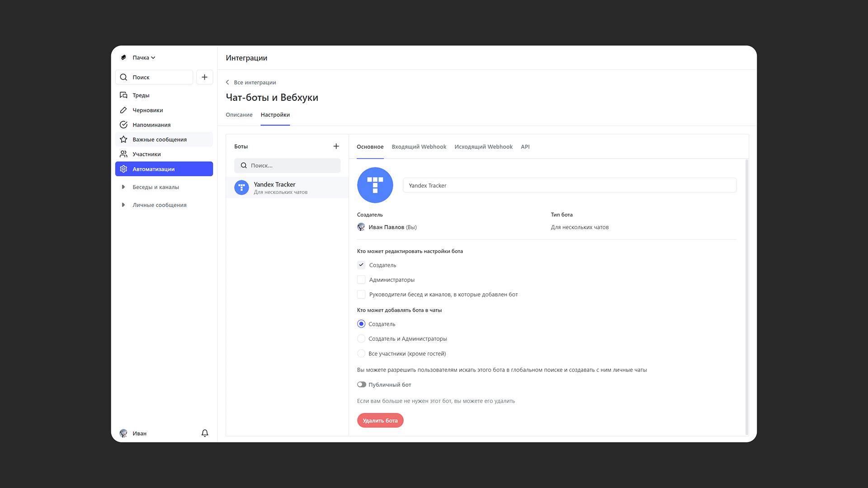This screenshot has height=488, width=868.
Task: Open the Пачка workspace dropdown
Action: [144, 58]
